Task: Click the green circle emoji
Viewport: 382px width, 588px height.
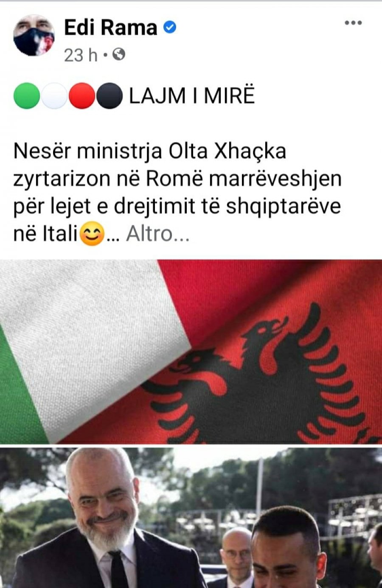Action: coord(27,95)
